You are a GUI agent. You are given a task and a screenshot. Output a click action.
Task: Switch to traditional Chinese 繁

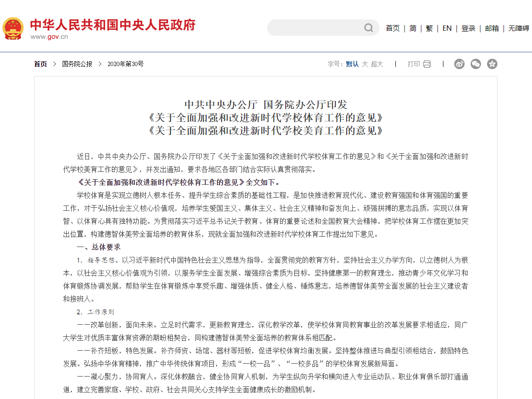(x=429, y=28)
